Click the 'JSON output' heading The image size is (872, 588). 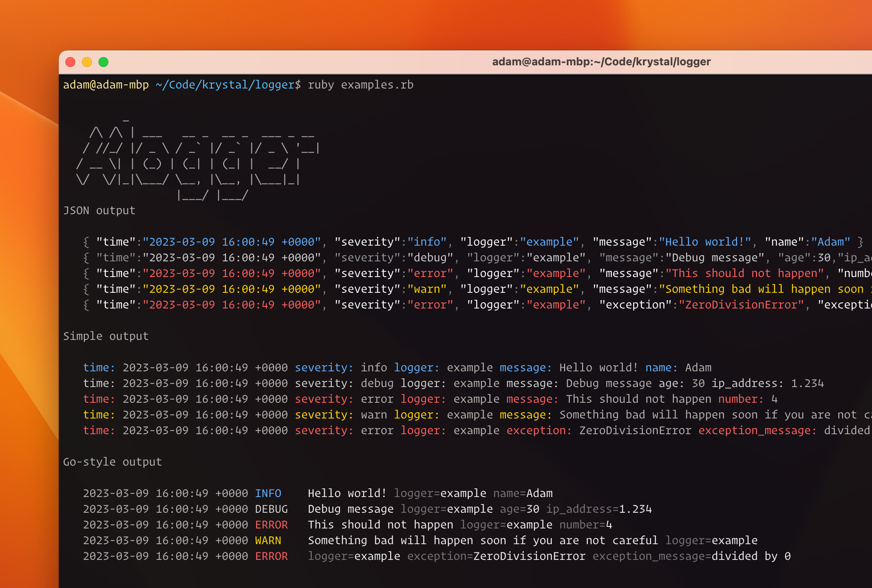click(x=99, y=210)
